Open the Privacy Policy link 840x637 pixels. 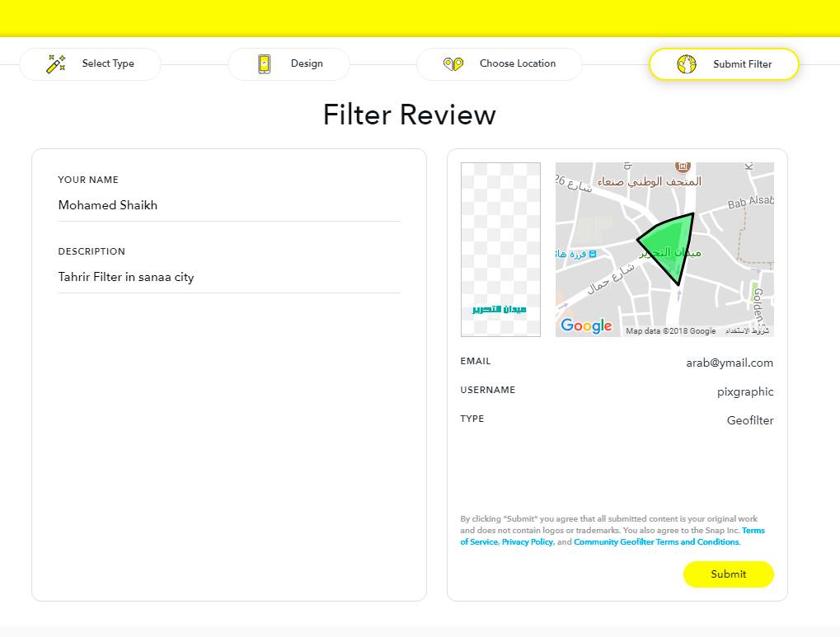point(527,541)
